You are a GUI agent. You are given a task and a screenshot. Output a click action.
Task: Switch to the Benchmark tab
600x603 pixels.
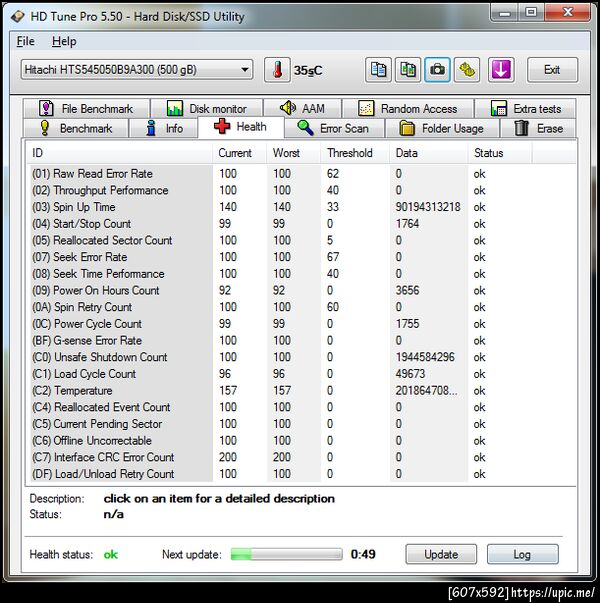76,128
